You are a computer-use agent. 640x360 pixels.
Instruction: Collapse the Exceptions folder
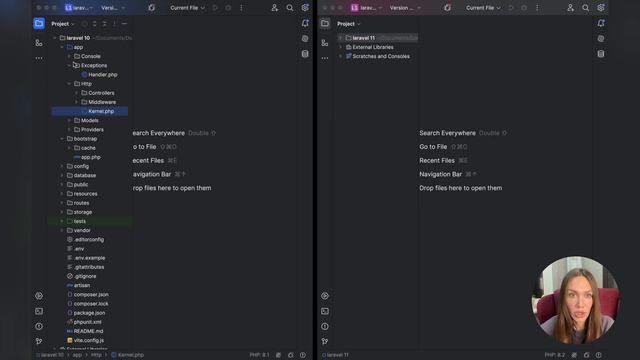pyautogui.click(x=69, y=65)
